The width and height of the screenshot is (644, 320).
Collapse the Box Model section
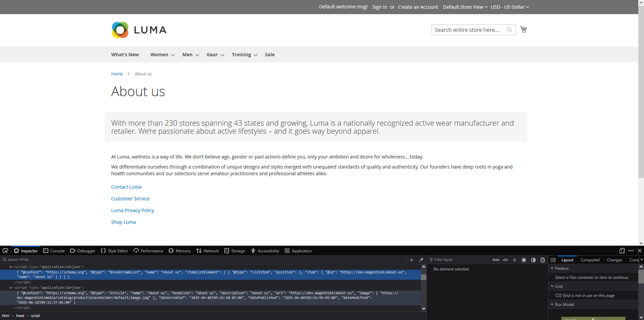click(x=552, y=305)
